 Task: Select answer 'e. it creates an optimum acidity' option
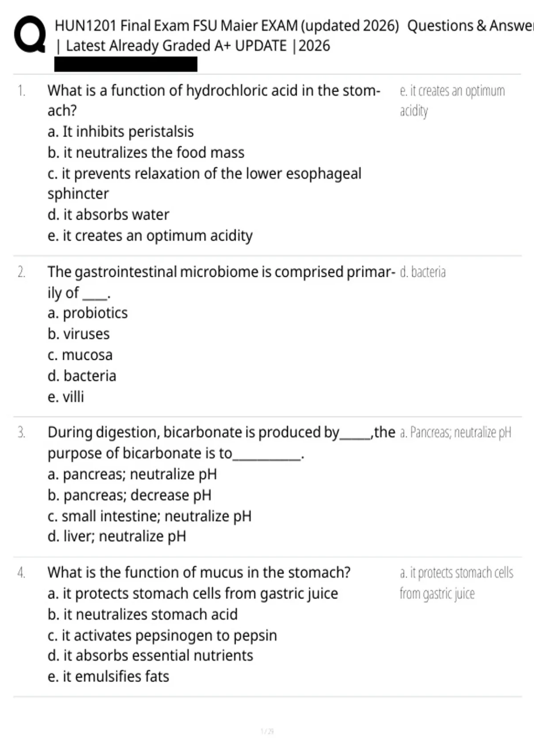point(150,236)
